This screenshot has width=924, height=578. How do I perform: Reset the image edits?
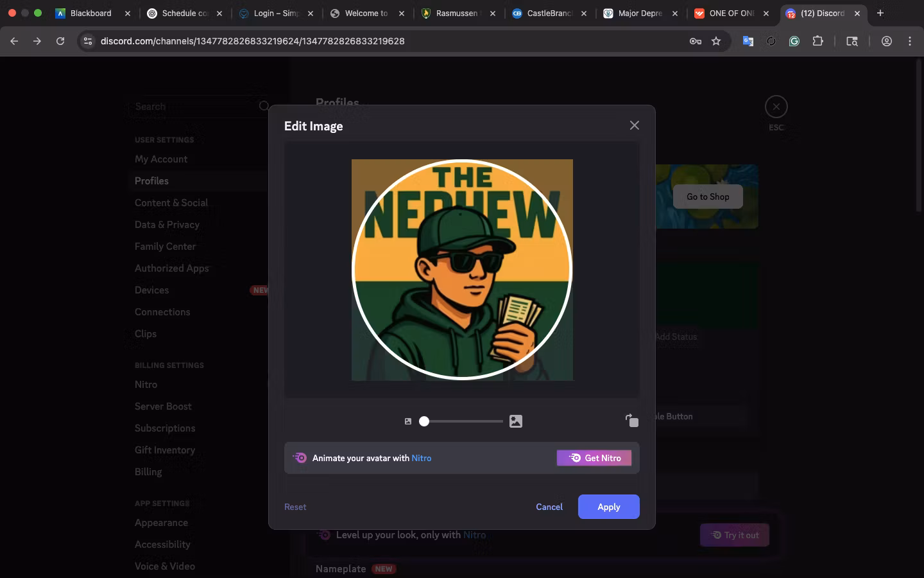tap(295, 507)
